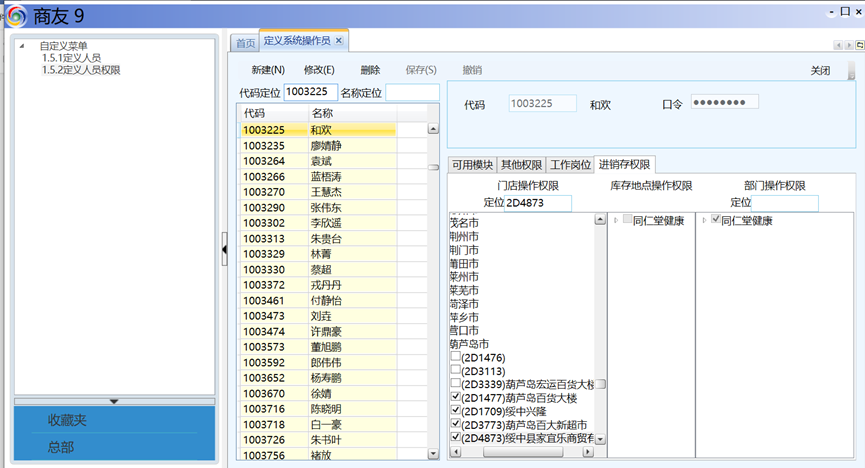Click the 代码 column header

(274, 113)
